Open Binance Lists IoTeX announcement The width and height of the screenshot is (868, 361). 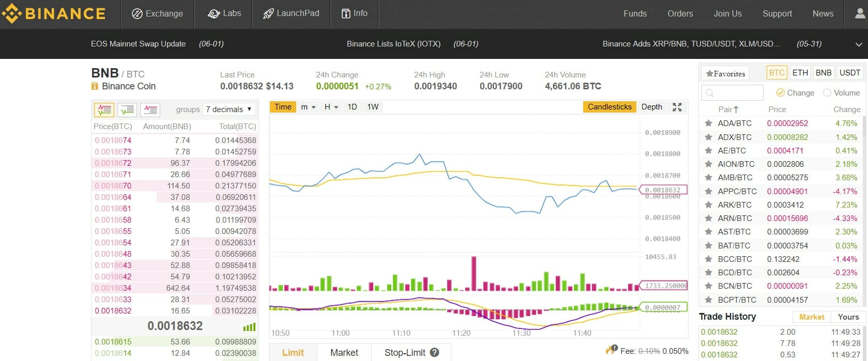pos(393,44)
